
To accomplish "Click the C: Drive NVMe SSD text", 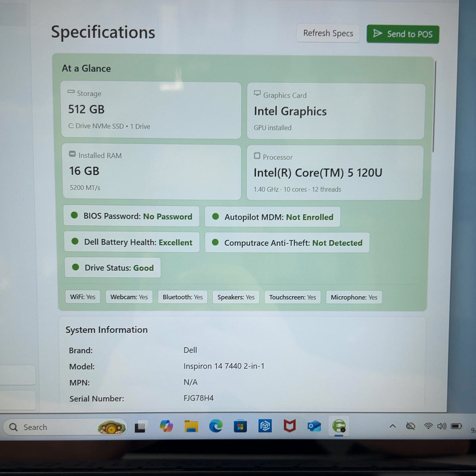I will [96, 126].
